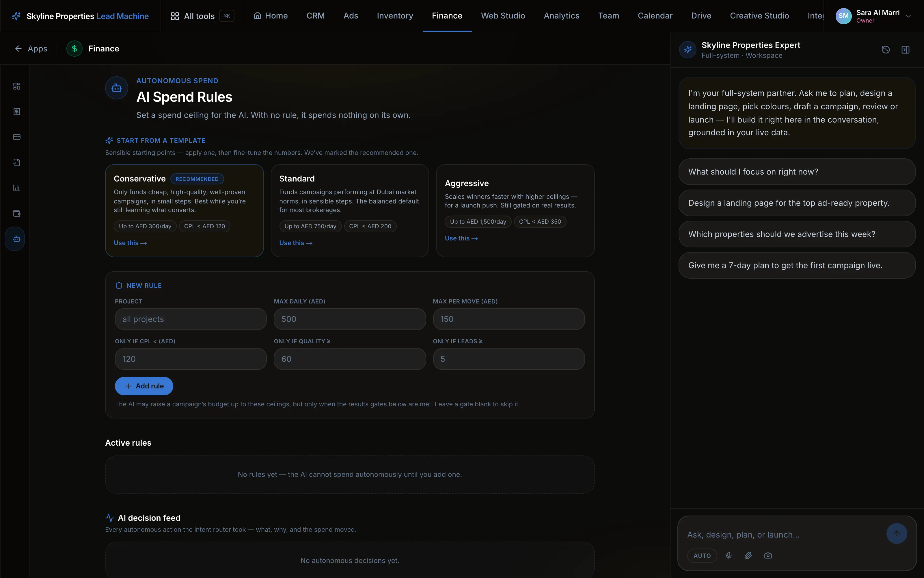Open the credit card sidebar icon
924x578 pixels.
pyautogui.click(x=16, y=137)
